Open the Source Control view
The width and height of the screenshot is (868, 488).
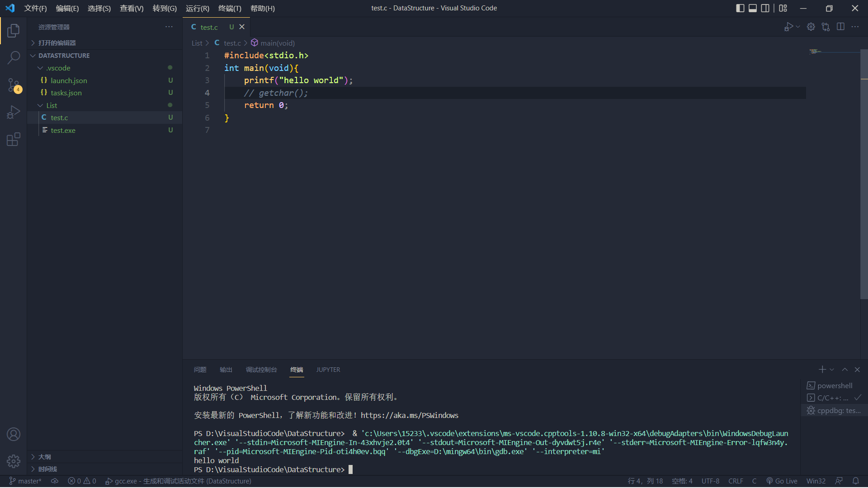tap(14, 85)
